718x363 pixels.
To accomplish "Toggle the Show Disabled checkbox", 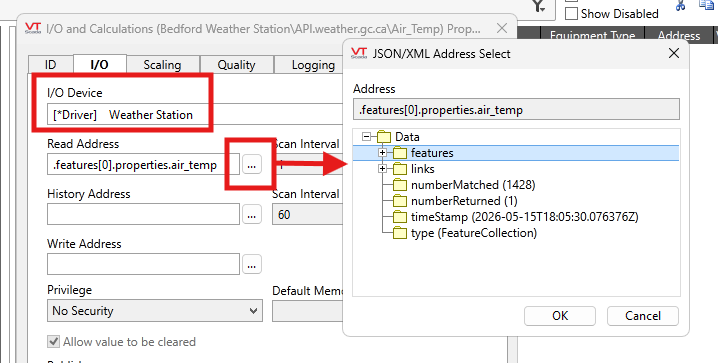I will (x=571, y=13).
